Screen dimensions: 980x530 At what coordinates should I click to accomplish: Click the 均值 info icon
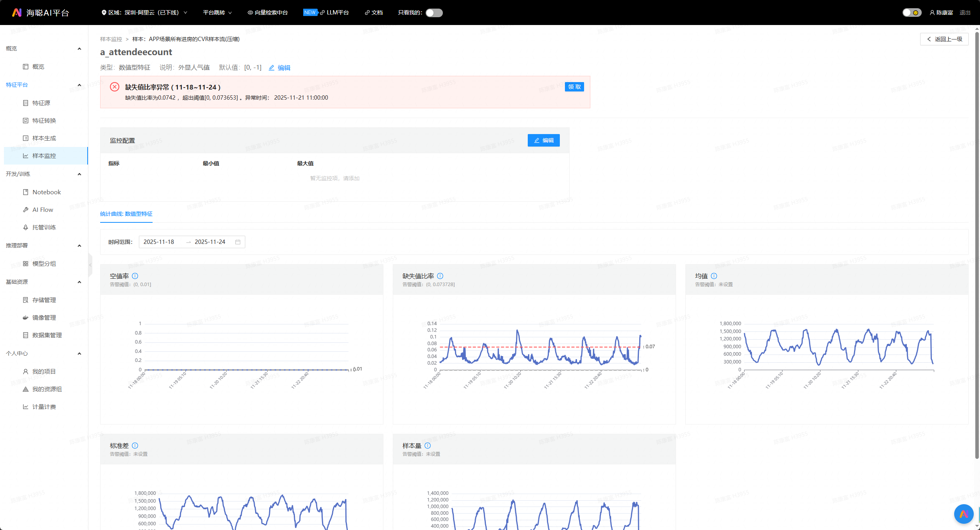click(x=714, y=276)
